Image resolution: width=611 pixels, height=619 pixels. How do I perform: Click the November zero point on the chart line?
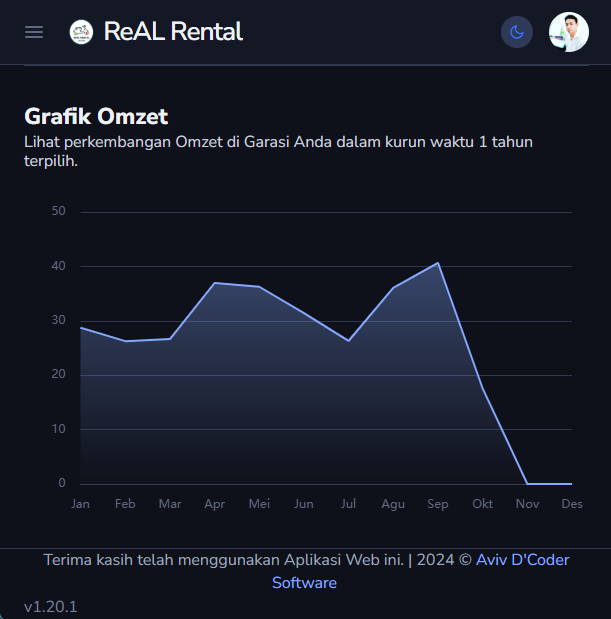pyautogui.click(x=527, y=484)
